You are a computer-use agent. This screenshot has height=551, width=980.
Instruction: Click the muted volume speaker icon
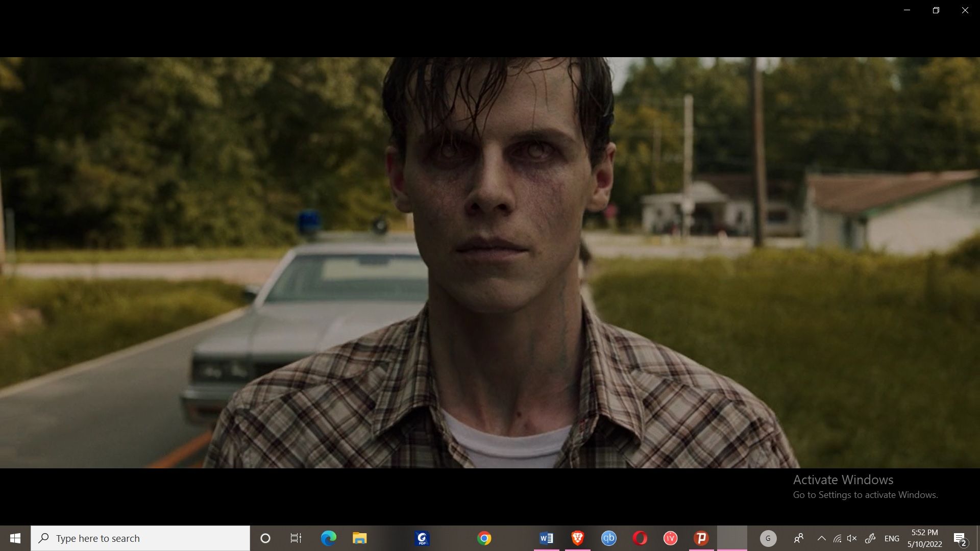click(x=852, y=538)
